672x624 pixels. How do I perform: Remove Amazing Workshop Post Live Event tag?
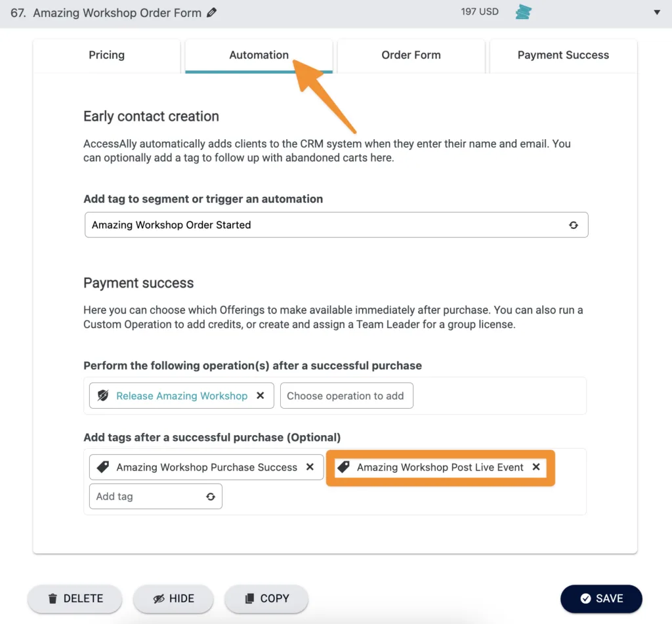[x=536, y=467]
